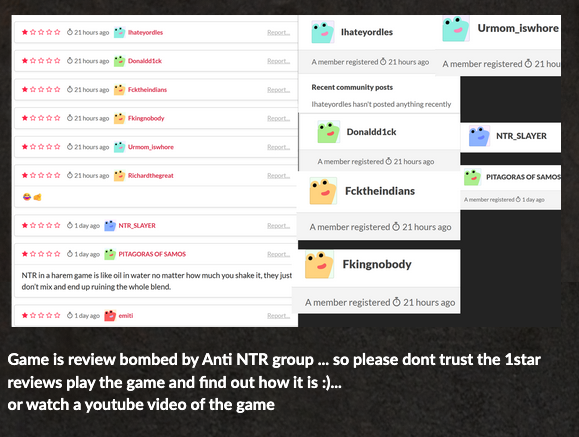Click Ihateyordles profile card name
The height and width of the screenshot is (437, 579).
(x=367, y=32)
